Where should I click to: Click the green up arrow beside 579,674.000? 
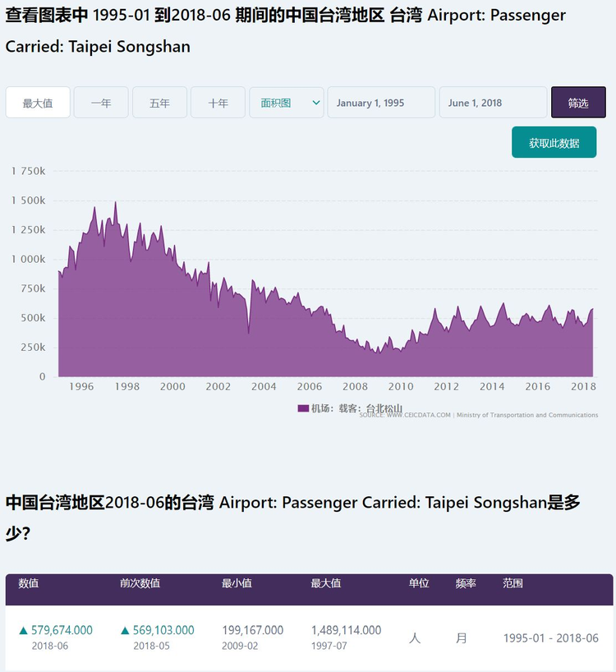point(23,631)
